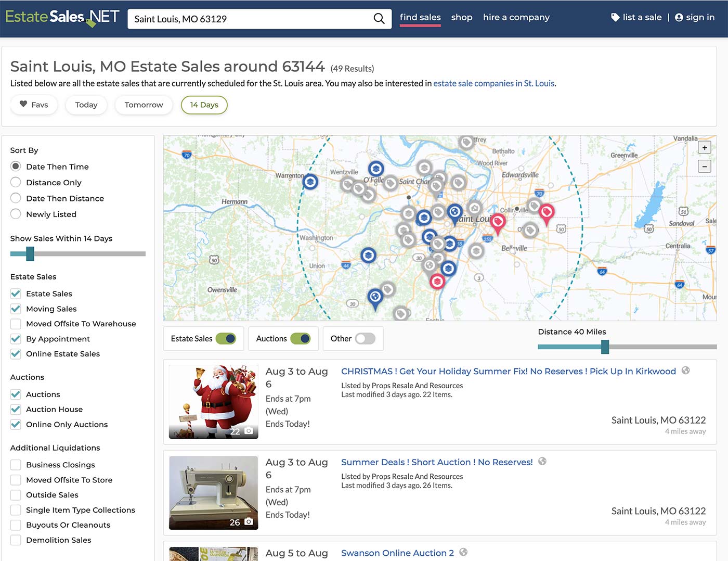The image size is (728, 561).
Task: Select the Newly Listed sort option
Action: tap(16, 214)
